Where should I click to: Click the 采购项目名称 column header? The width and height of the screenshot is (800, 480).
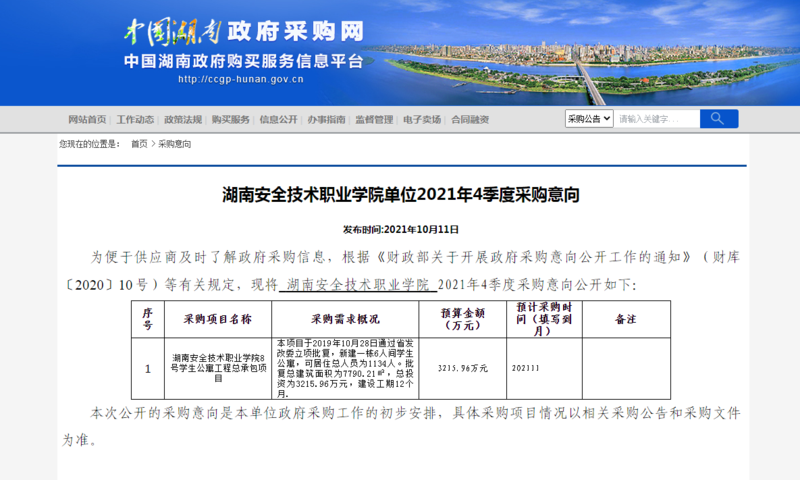click(x=218, y=319)
